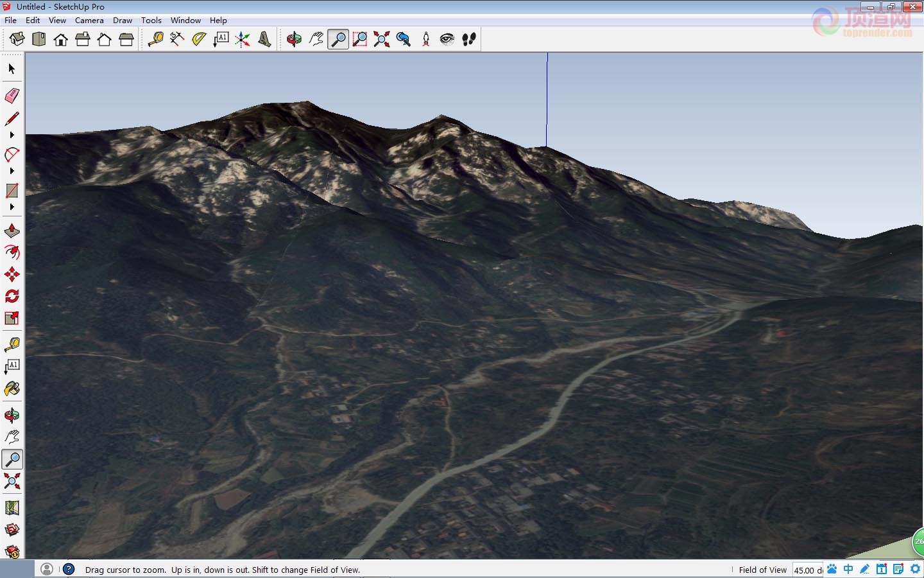Open the Tools menu

[151, 20]
